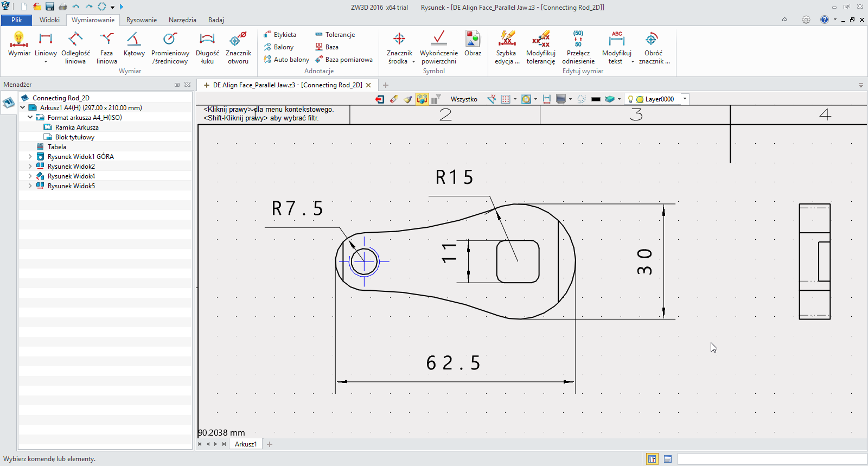Click the black color swatch in toolbar
Viewport: 868px width, 466px height.
point(596,99)
